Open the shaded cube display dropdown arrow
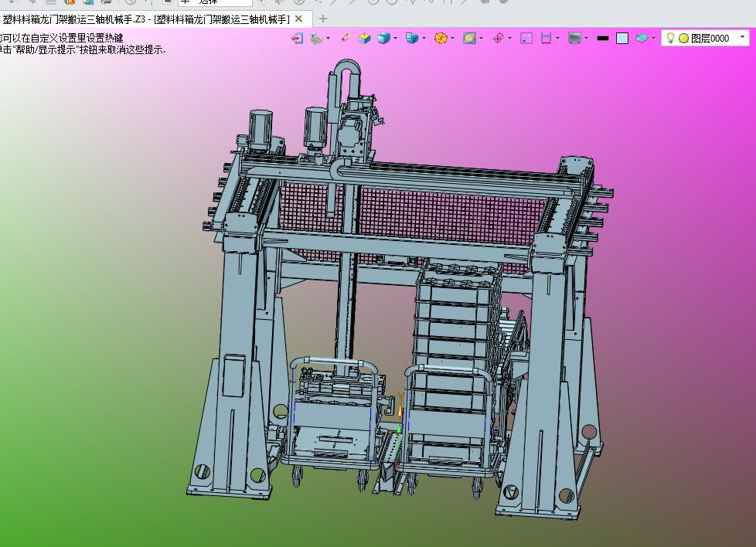756x547 pixels. [395, 38]
